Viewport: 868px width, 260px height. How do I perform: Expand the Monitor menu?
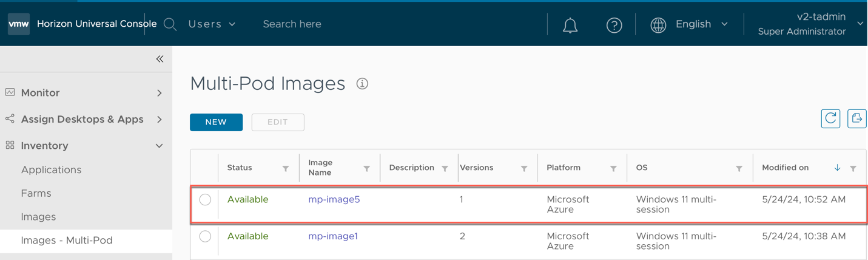[160, 93]
